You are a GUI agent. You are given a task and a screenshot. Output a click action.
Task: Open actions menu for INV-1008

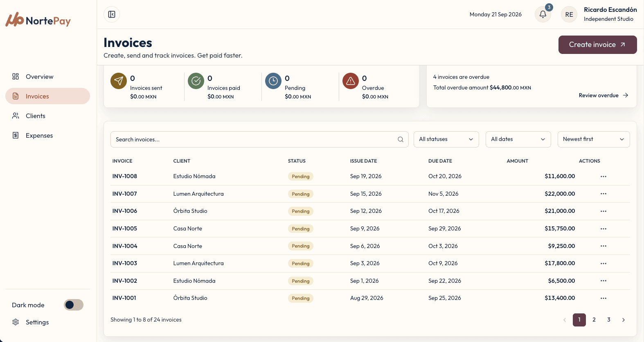pyautogui.click(x=603, y=177)
